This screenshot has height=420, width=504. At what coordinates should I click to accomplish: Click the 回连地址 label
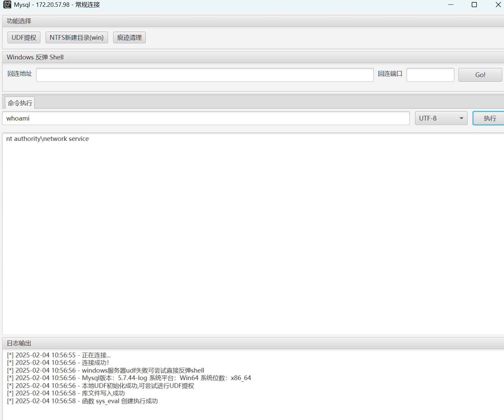pos(20,74)
